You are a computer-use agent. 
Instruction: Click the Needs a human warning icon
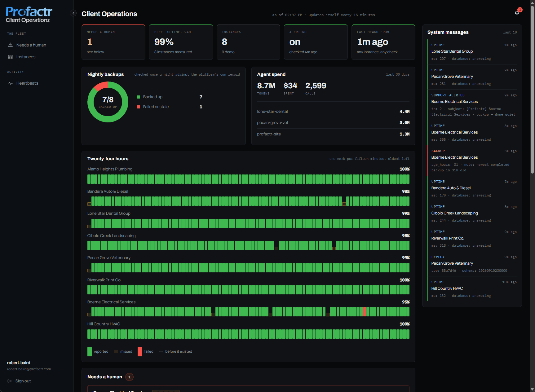click(10, 45)
